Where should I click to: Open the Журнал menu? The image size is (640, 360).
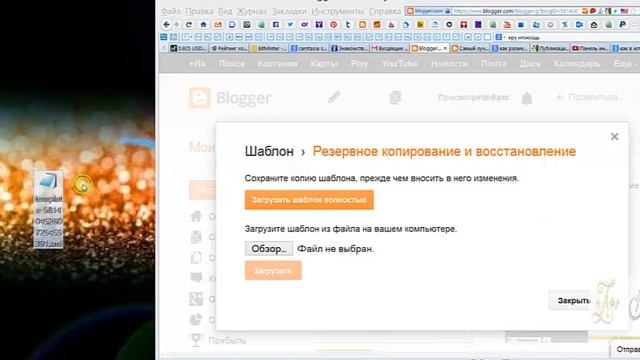click(252, 11)
